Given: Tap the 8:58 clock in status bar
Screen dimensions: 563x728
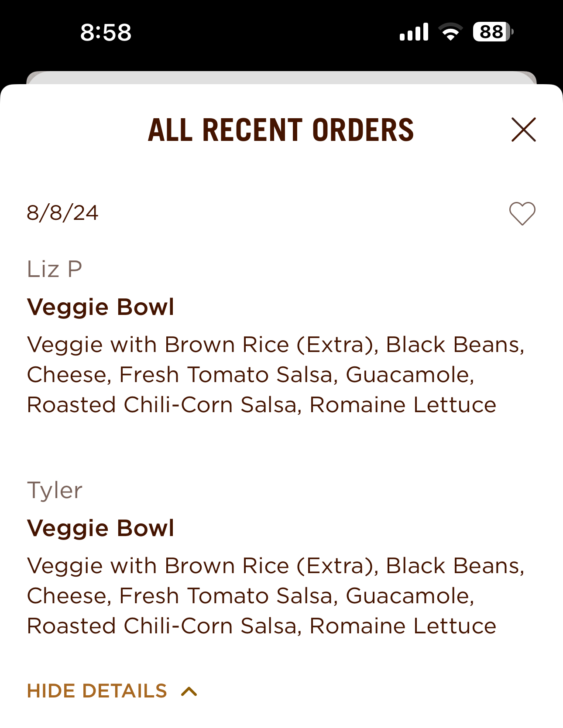Looking at the screenshot, I should click(x=106, y=32).
